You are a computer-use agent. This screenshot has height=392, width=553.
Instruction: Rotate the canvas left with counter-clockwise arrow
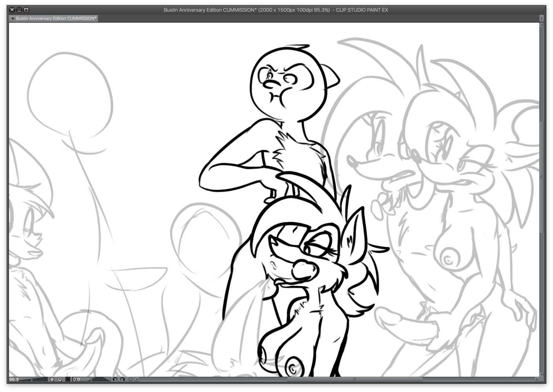pos(115,379)
